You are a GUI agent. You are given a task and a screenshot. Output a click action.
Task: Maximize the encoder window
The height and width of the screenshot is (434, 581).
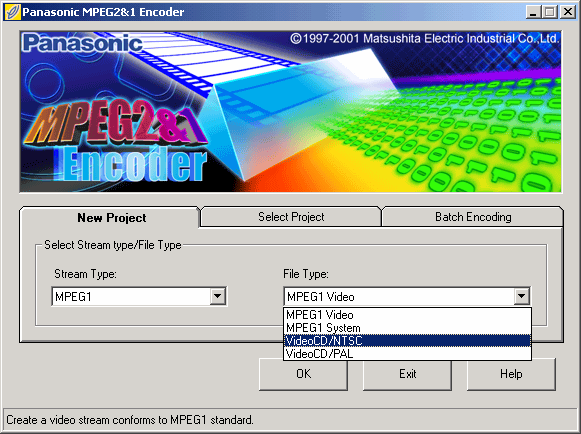tap(550, 12)
